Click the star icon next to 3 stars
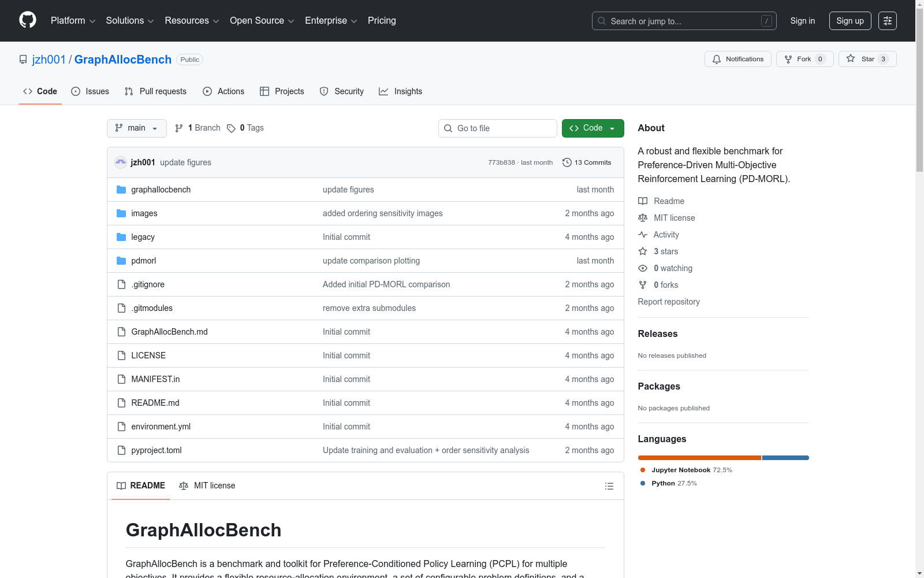Viewport: 924px width, 578px height. click(643, 251)
